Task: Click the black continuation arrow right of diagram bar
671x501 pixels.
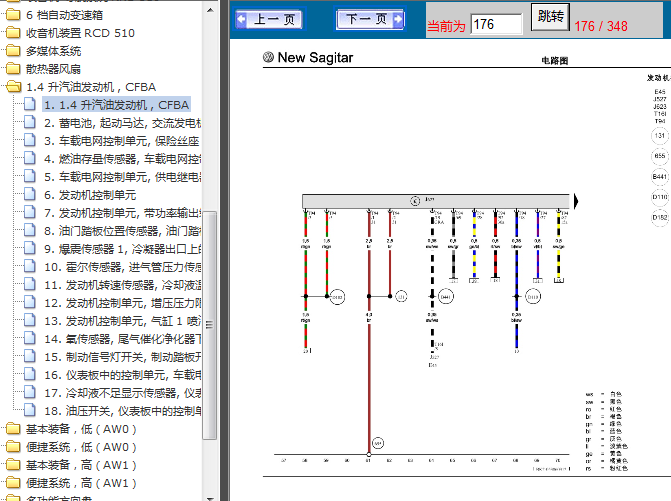Action: coord(576,201)
